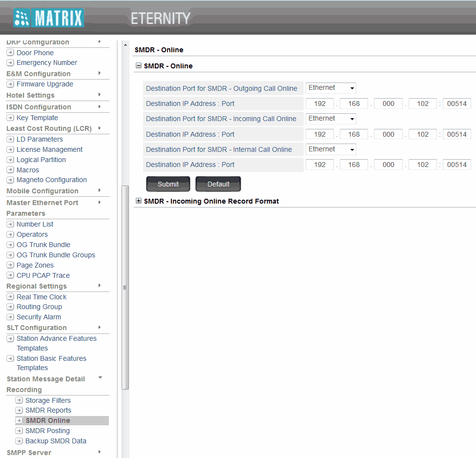Click first IP octet field for Outgoing Call
This screenshot has width=476, height=458.
pos(320,104)
